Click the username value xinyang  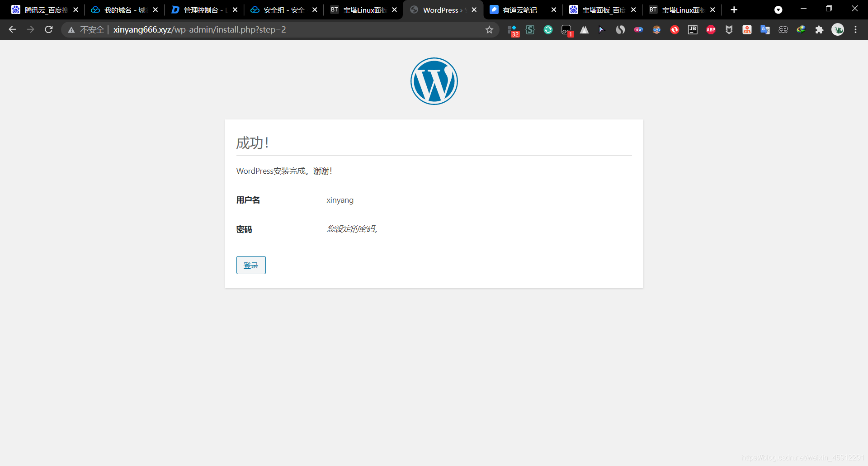(x=340, y=200)
